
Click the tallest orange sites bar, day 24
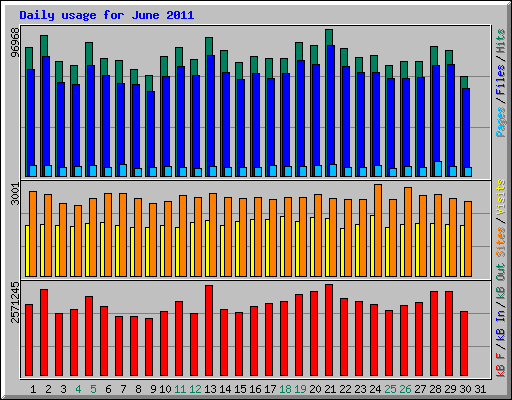coord(378,230)
